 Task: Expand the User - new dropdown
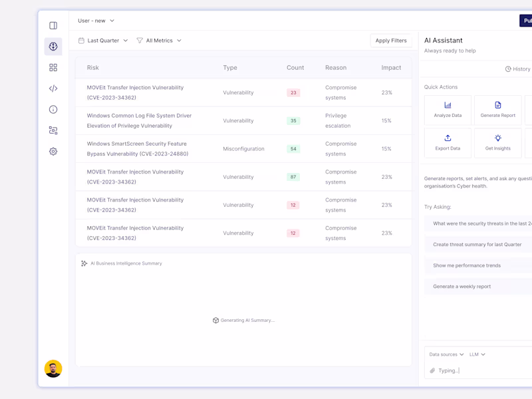coord(96,21)
